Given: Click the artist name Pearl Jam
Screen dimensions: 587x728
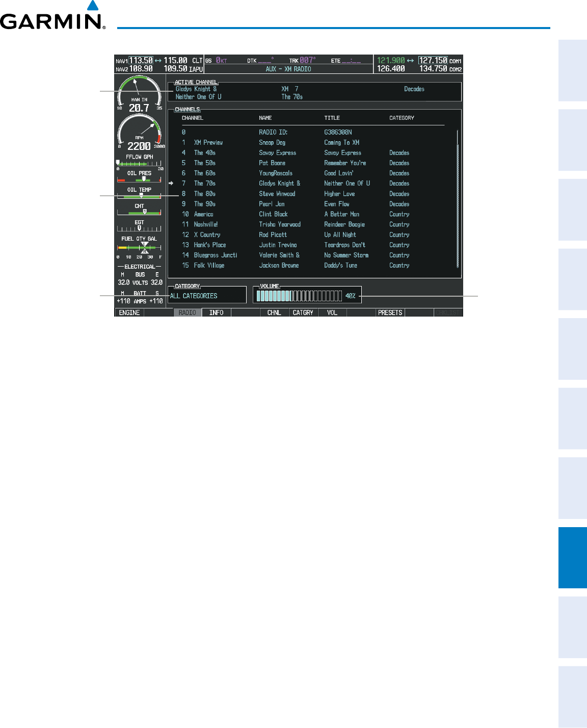Looking at the screenshot, I should pos(272,204).
